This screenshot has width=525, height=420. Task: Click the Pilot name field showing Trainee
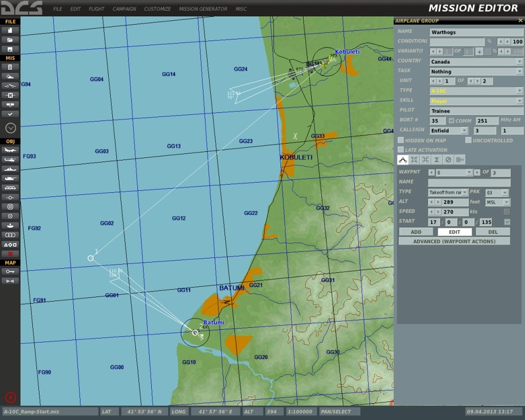pyautogui.click(x=476, y=111)
